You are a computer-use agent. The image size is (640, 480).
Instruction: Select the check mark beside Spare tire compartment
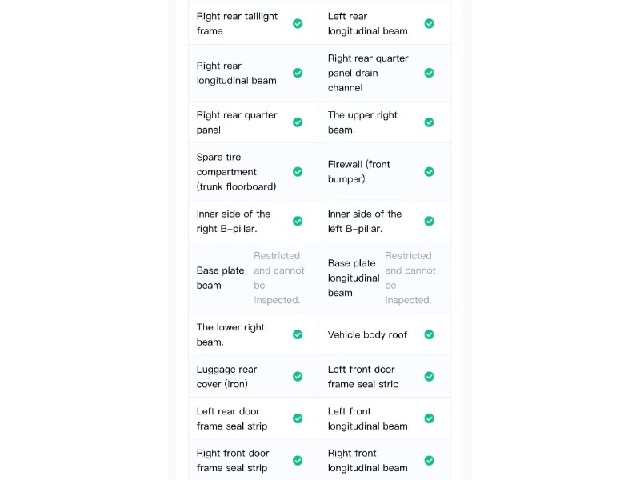click(x=298, y=172)
